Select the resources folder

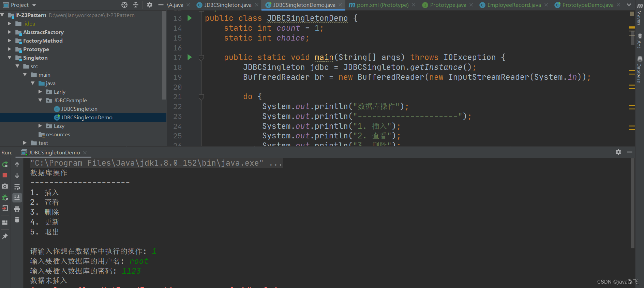point(58,134)
